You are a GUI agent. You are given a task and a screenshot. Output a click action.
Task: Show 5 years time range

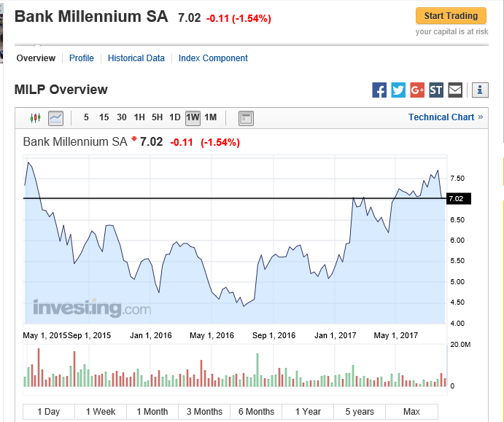pyautogui.click(x=360, y=411)
